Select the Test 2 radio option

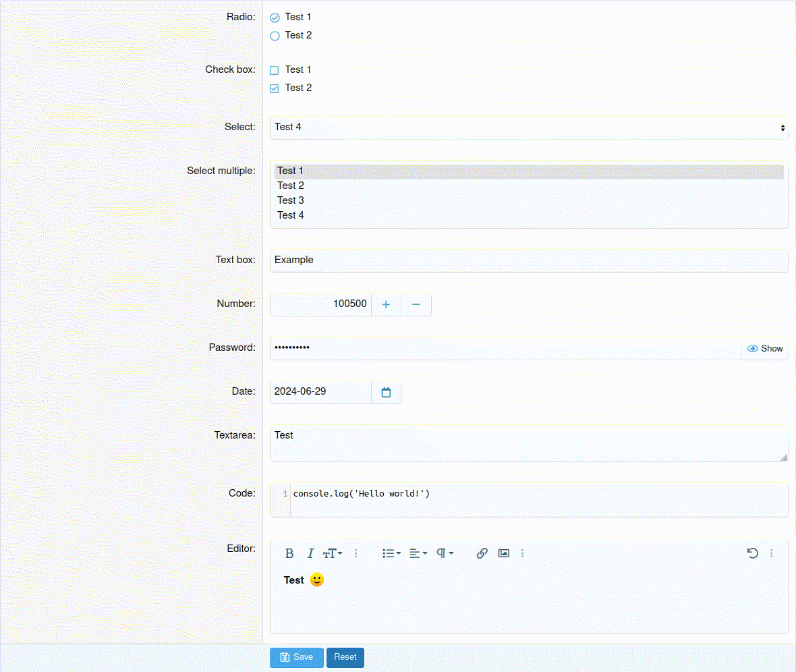(x=275, y=36)
